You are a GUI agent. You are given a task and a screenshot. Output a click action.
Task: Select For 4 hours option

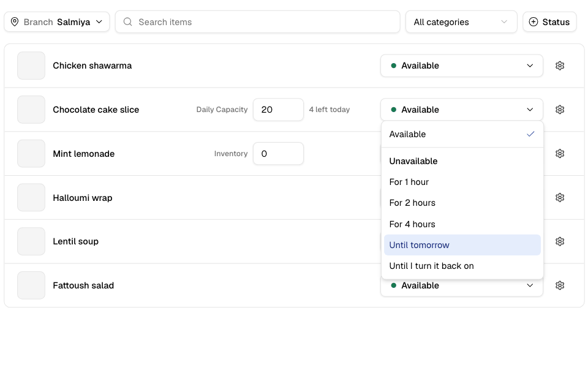[462, 224]
